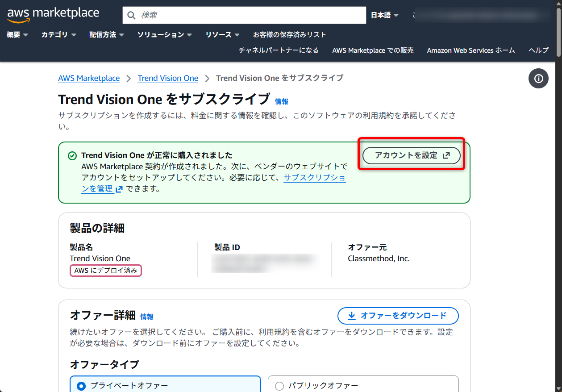This screenshot has width=562, height=392.
Task: Click the Classmethod, Inc. offer source text
Action: pos(379,259)
